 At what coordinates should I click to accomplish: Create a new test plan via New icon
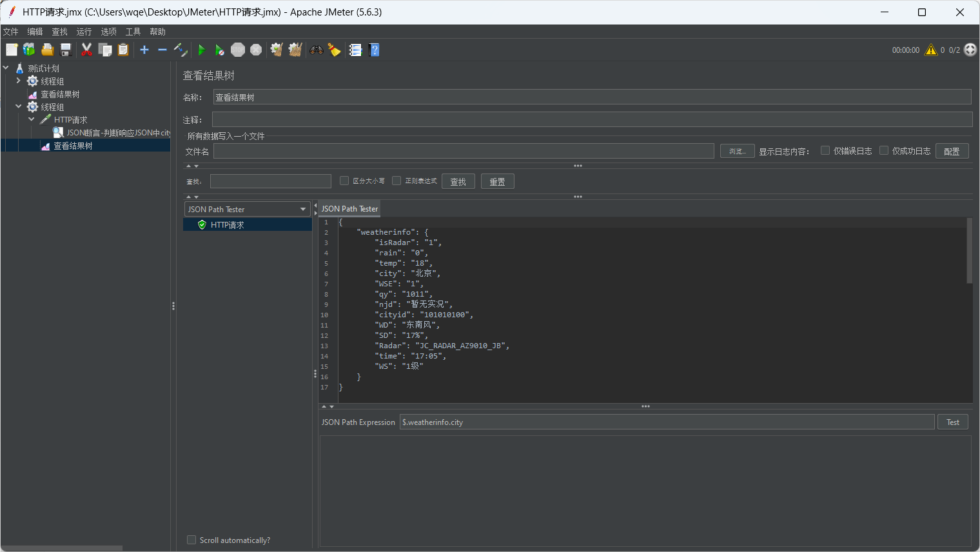coord(12,50)
